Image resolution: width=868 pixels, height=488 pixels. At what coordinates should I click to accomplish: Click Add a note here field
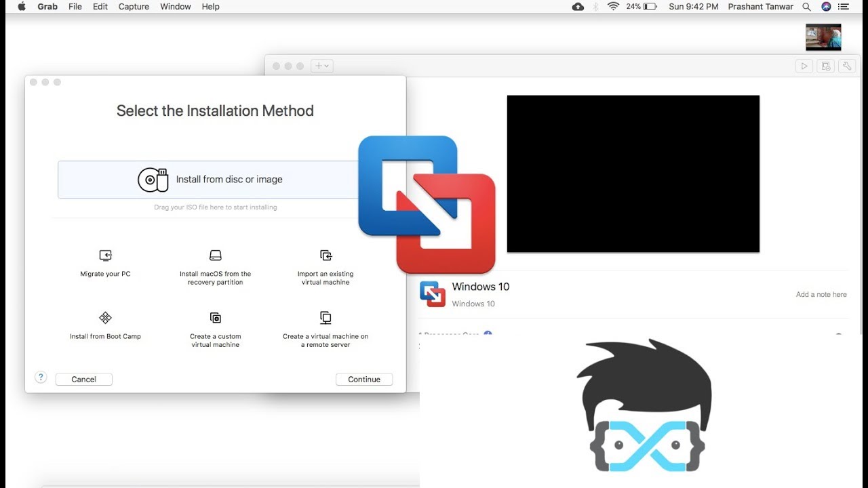point(821,294)
